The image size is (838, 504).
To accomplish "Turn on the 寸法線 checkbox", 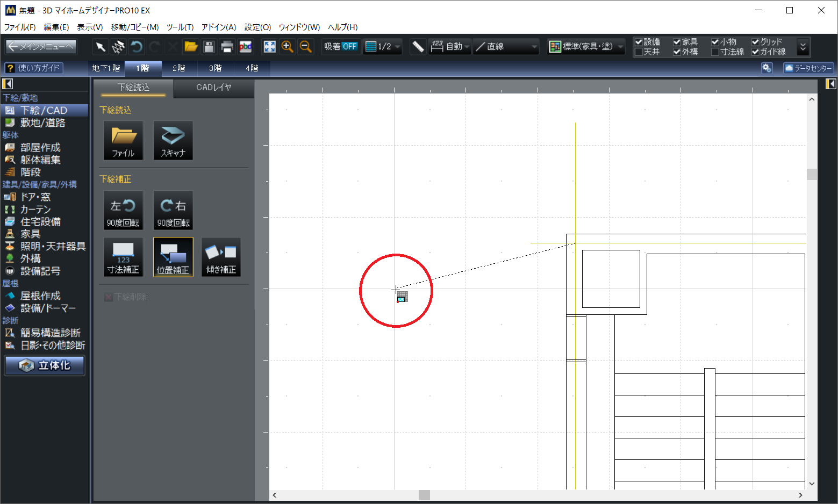I will click(x=715, y=52).
